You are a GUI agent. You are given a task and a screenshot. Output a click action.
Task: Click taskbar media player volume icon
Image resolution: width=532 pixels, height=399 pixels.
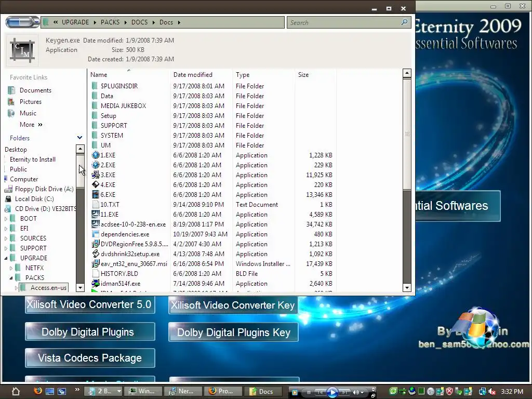pos(356,392)
